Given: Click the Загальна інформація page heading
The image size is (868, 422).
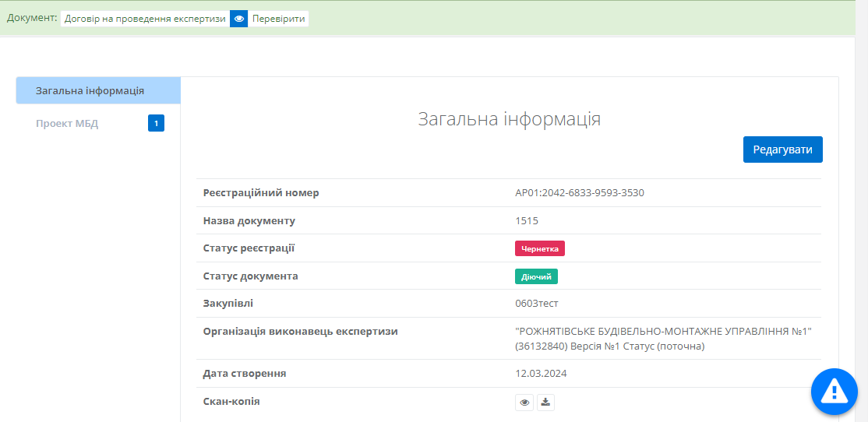Looking at the screenshot, I should [509, 119].
